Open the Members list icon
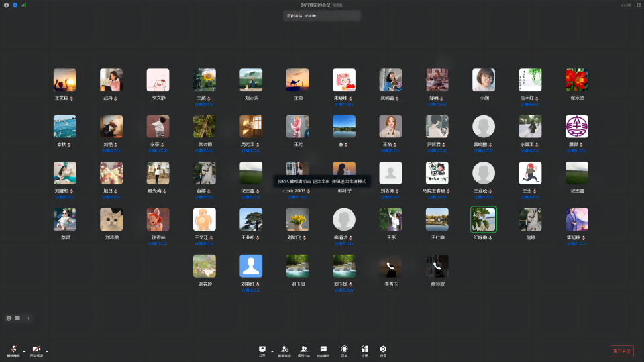The height and width of the screenshot is (362, 644). 304,349
